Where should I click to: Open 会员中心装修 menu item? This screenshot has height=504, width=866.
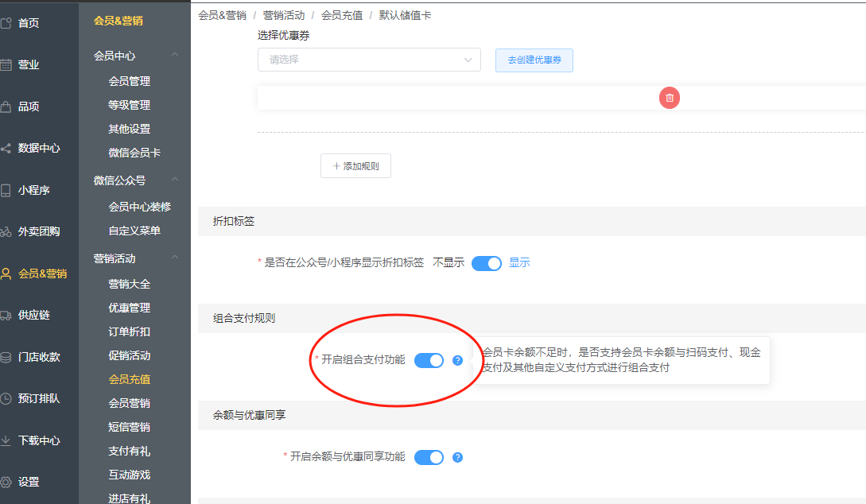pyautogui.click(x=140, y=207)
